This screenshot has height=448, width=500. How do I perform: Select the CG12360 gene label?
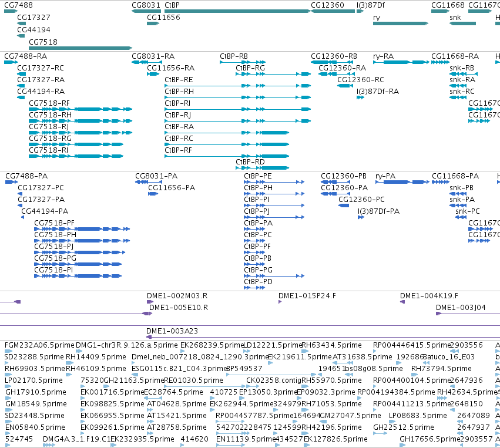pyautogui.click(x=327, y=5)
